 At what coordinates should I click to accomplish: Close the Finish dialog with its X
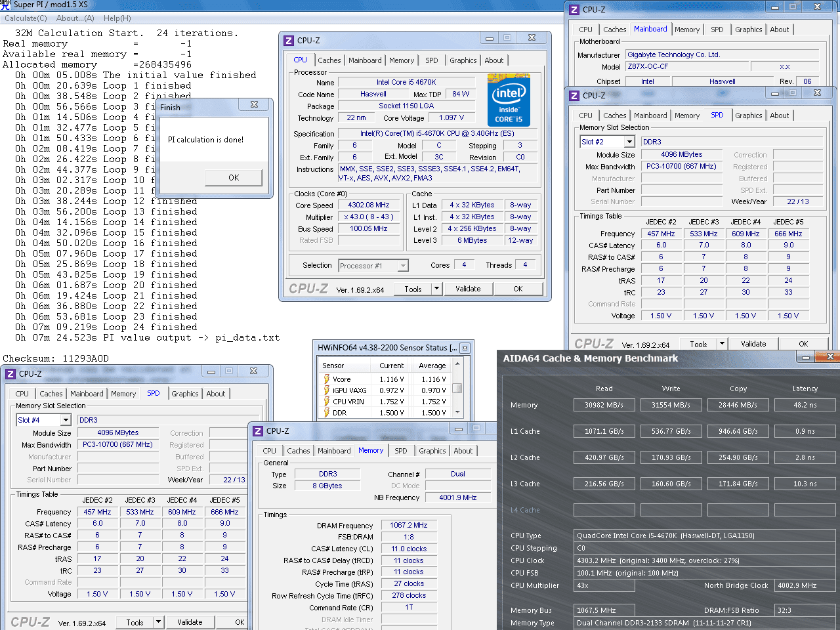click(x=254, y=105)
